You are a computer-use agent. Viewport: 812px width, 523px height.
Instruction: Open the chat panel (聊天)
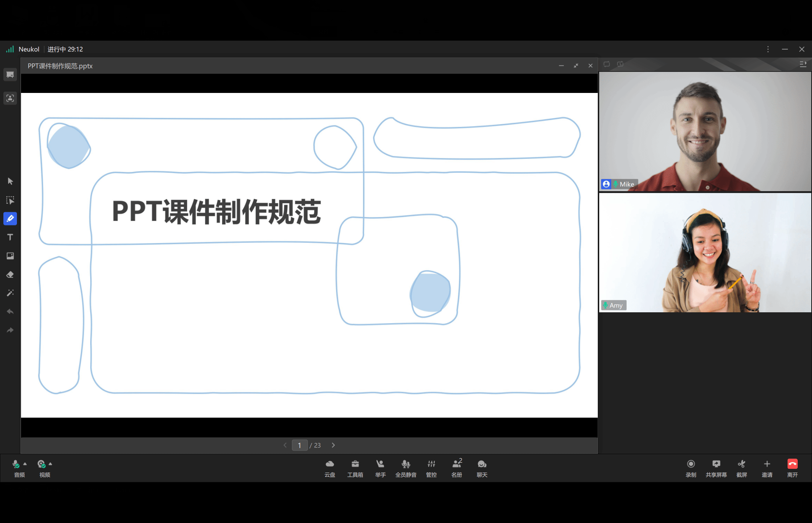pos(482,468)
